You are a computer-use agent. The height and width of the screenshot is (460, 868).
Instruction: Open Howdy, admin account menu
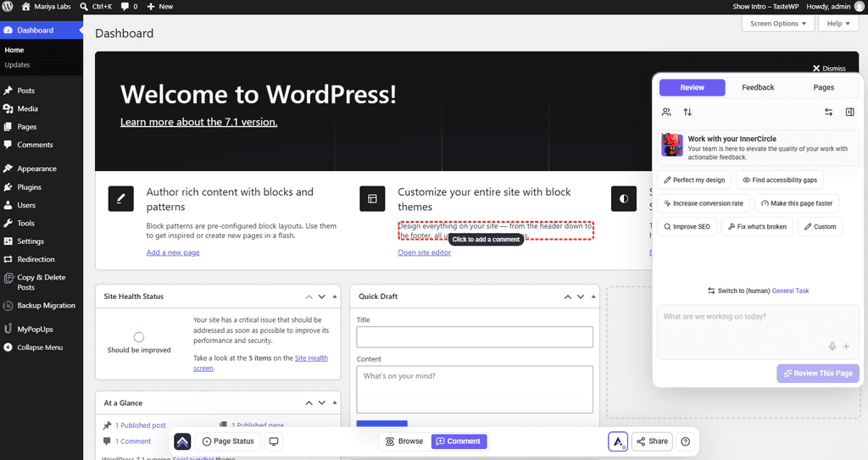pos(835,7)
